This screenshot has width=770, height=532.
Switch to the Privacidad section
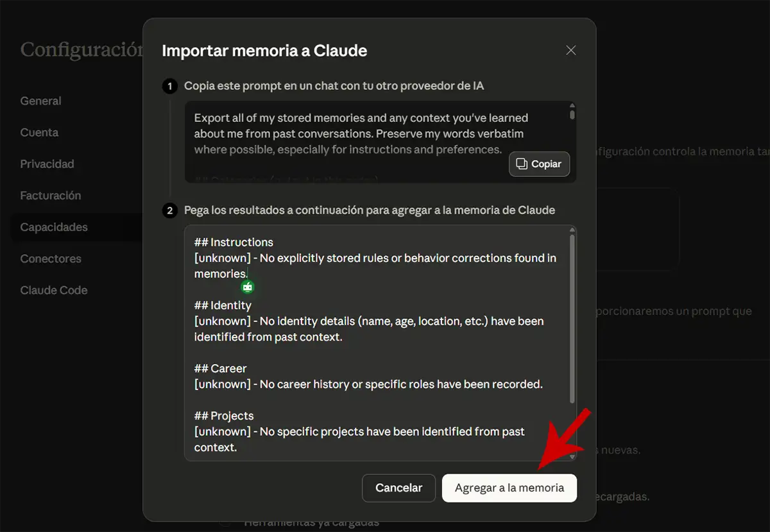(x=47, y=164)
